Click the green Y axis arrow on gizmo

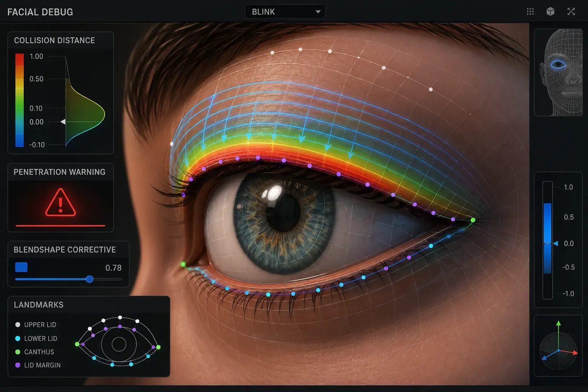pyautogui.click(x=559, y=324)
